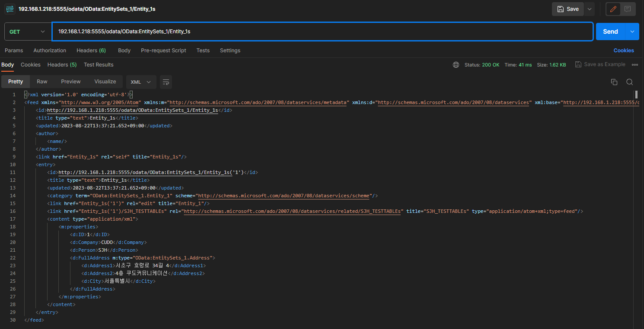Screen dimensions: 644x329
Task: Expand the Send button dropdown arrow
Action: tap(632, 32)
